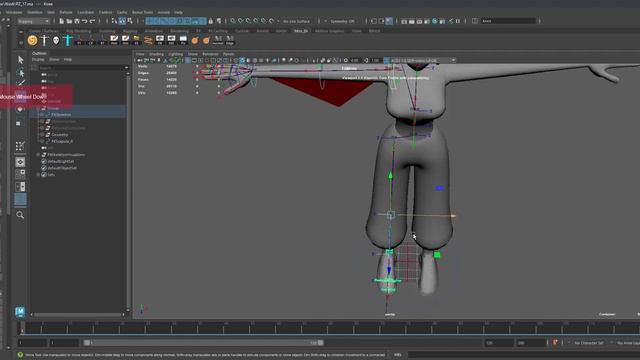The width and height of the screenshot is (640, 360).
Task: Toggle Snap to points
Action: (x=248, y=21)
